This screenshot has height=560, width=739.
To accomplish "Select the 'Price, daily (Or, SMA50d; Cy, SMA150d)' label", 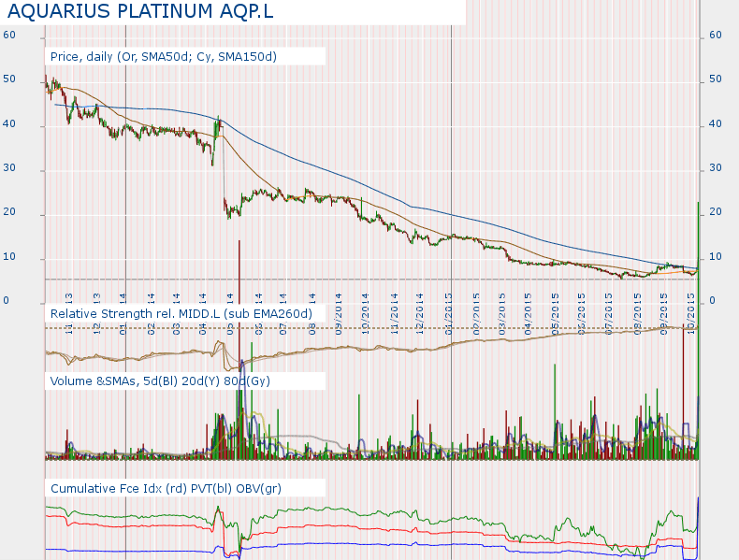I will (x=163, y=56).
